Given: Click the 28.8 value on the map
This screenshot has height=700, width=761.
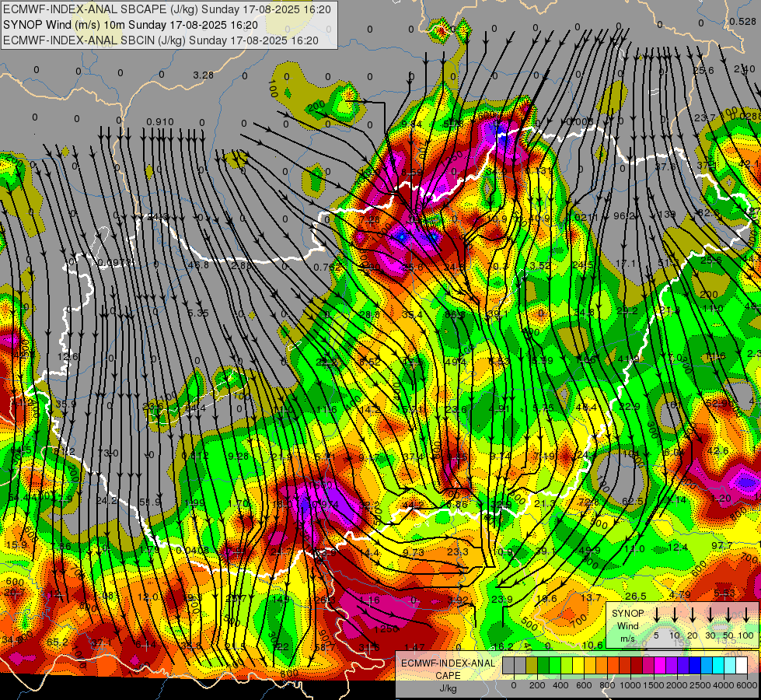Looking at the screenshot, I should tap(369, 315).
